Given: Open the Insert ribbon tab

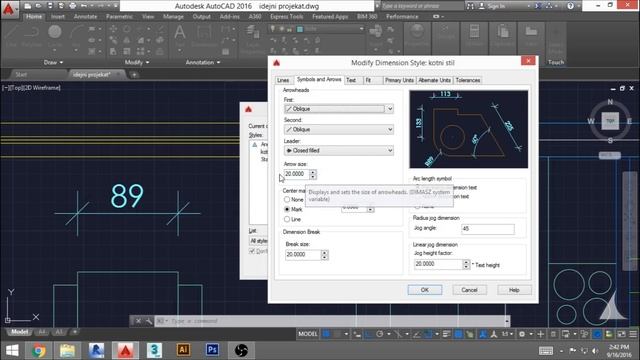Looking at the screenshot, I should tap(58, 17).
